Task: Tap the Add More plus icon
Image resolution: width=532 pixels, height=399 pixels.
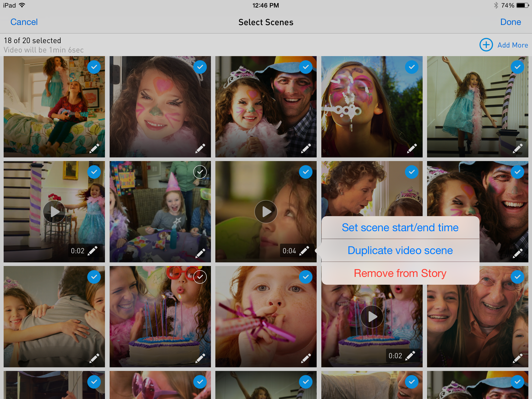Action: tap(486, 45)
